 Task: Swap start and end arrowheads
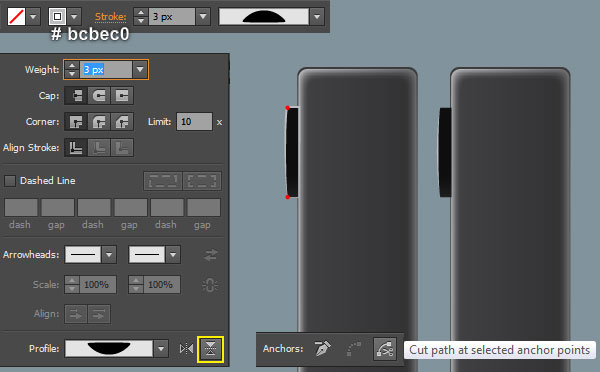(210, 255)
